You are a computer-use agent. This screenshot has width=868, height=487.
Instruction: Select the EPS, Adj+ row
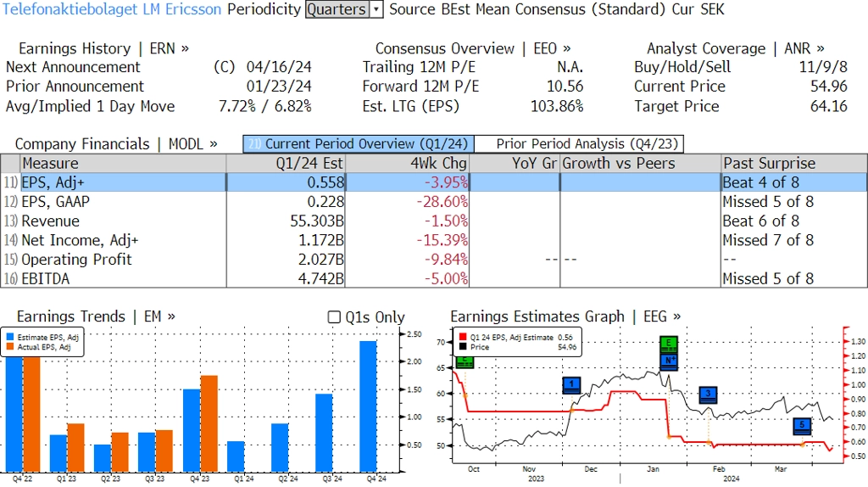(x=434, y=182)
